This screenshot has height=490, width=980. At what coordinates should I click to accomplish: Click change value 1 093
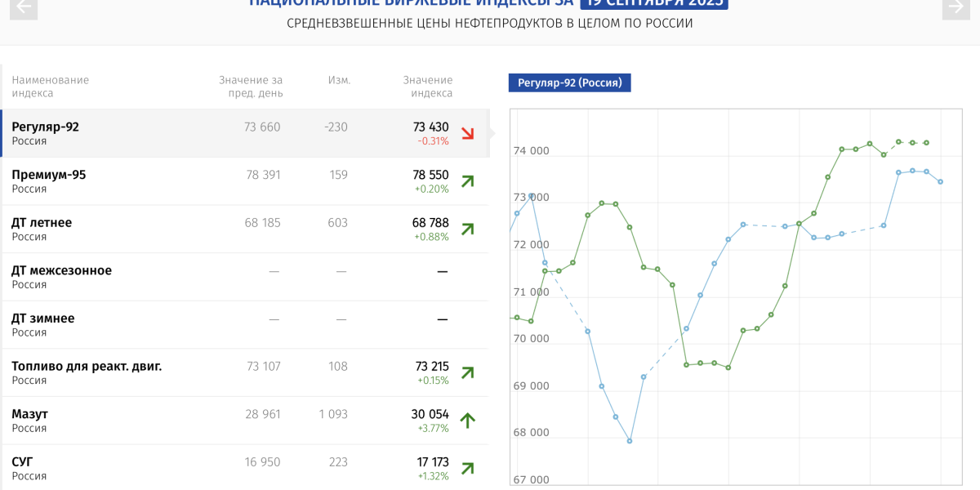tap(333, 414)
